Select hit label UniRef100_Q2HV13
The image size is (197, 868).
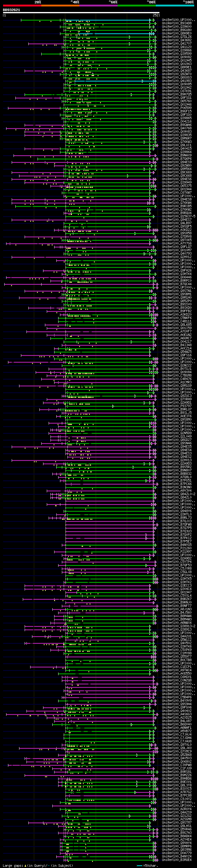click(x=177, y=460)
